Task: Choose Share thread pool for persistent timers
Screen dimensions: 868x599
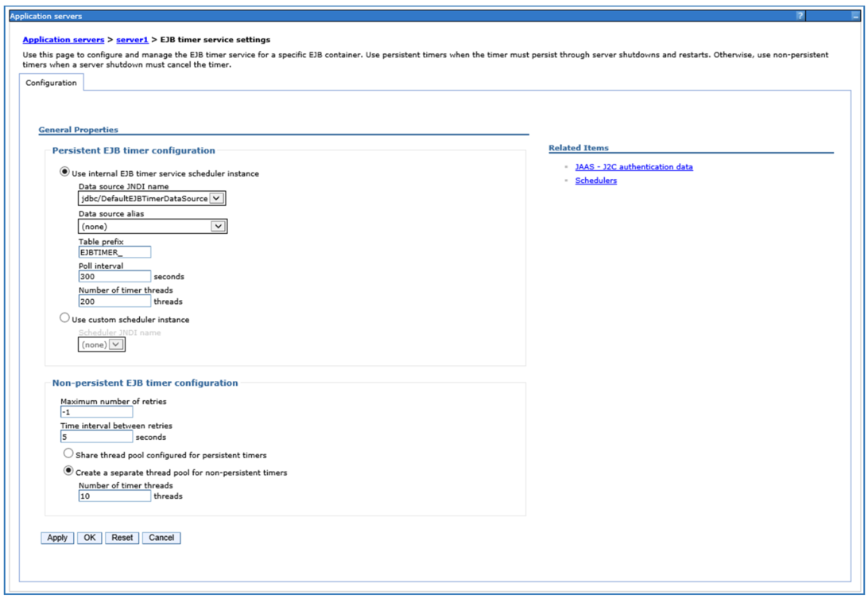Action: coord(68,453)
